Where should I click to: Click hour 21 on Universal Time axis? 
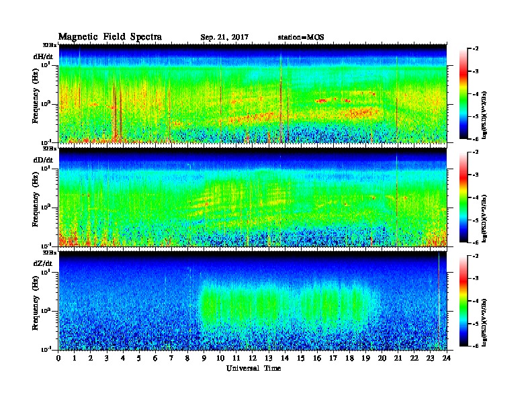pos(398,358)
